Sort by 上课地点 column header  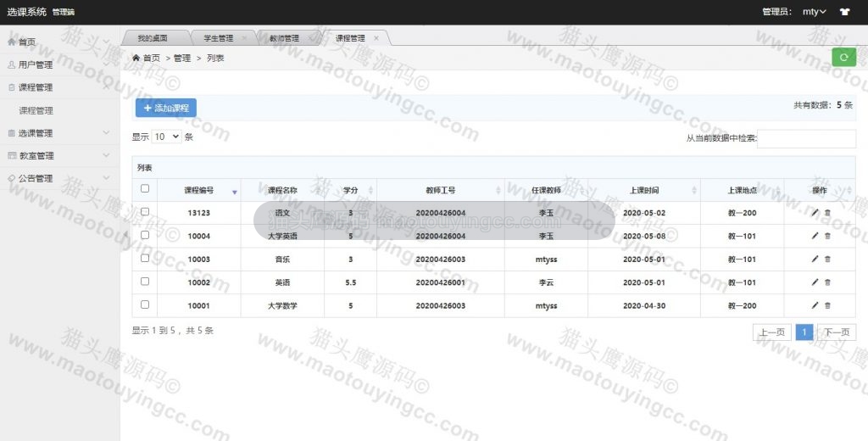[x=743, y=190]
